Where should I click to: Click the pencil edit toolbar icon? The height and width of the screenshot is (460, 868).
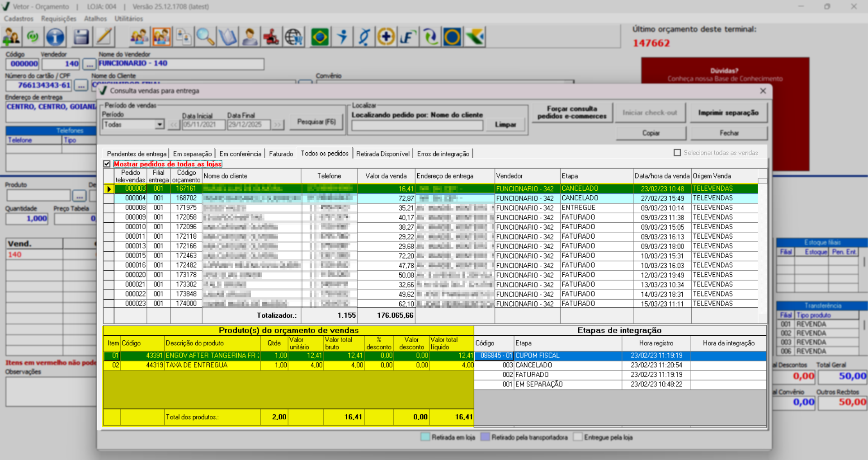point(104,37)
